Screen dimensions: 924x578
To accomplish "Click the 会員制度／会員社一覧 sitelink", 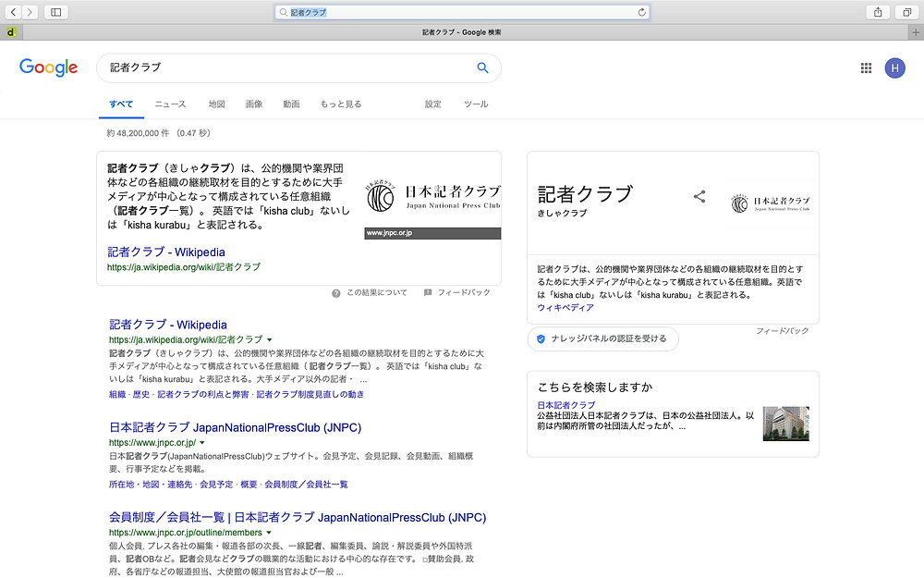I will (306, 485).
